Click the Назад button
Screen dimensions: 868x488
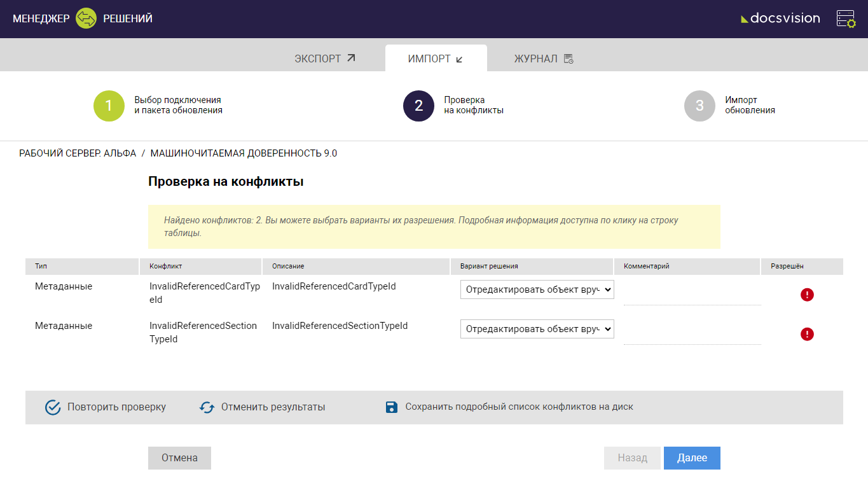tap(632, 458)
